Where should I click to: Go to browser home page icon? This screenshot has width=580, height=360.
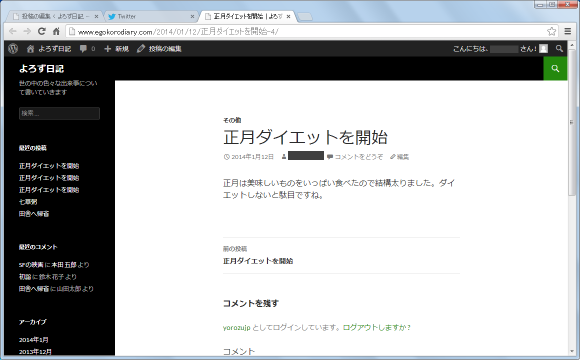click(x=56, y=31)
